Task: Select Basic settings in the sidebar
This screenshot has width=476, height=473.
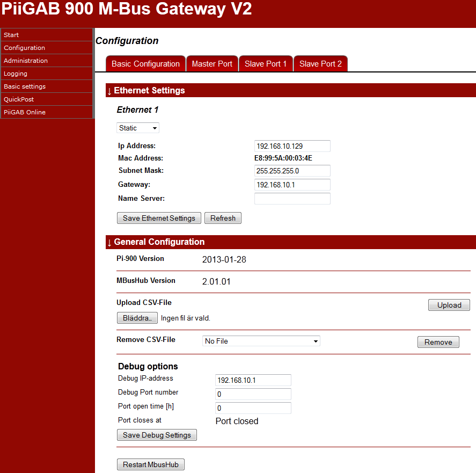Action: pyautogui.click(x=47, y=86)
